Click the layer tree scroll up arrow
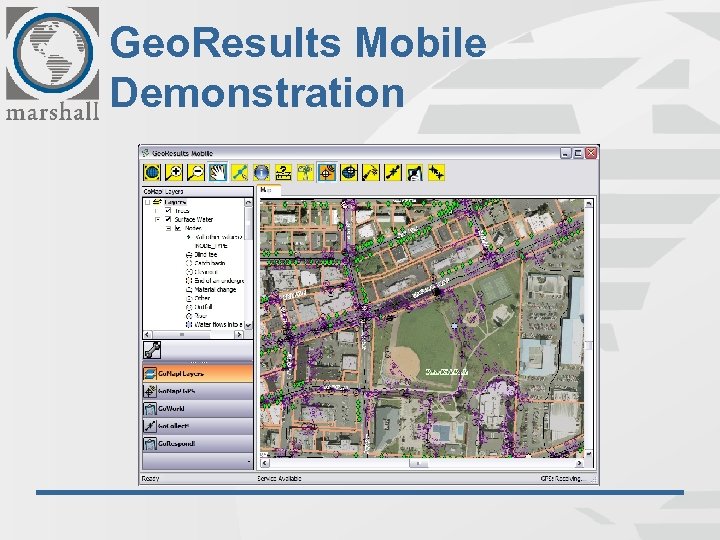Screen dimensions: 720x540 (x=248, y=202)
